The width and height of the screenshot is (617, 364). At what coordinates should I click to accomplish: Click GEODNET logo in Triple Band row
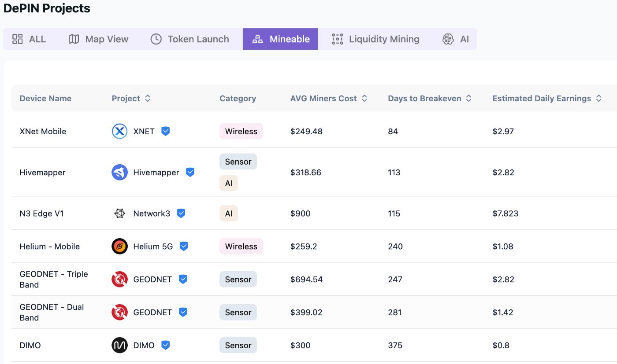[x=119, y=279]
